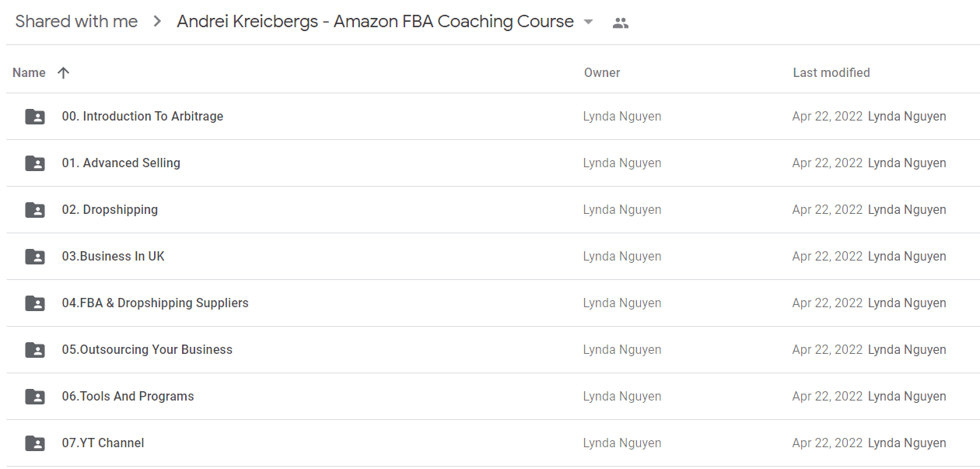The image size is (980, 469).
Task: Click the Andrei Kreicbergs course folder breadcrumb title
Action: pos(376,22)
